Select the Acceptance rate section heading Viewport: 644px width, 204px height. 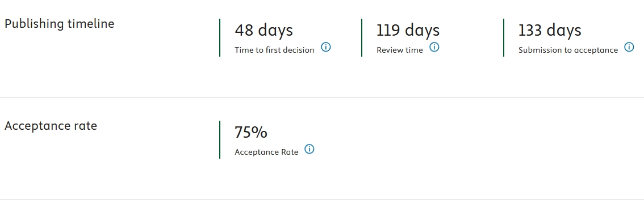coord(51,126)
